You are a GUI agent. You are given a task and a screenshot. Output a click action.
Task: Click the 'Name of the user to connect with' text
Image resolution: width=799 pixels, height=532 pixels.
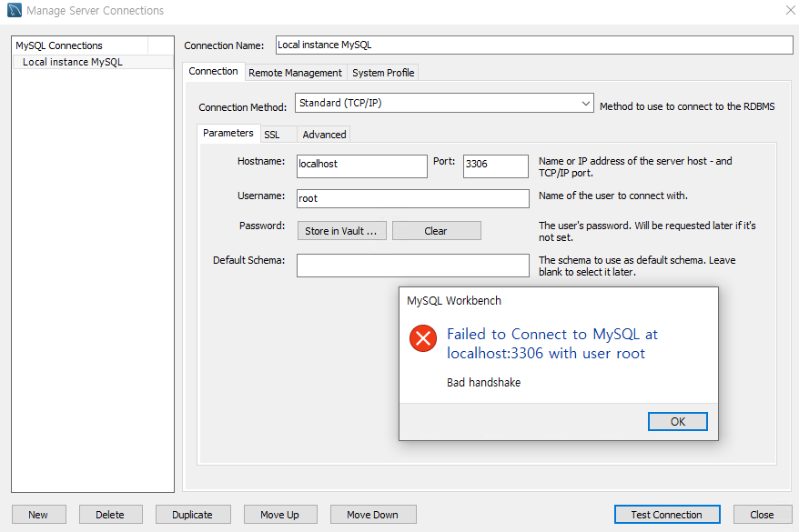pos(613,196)
